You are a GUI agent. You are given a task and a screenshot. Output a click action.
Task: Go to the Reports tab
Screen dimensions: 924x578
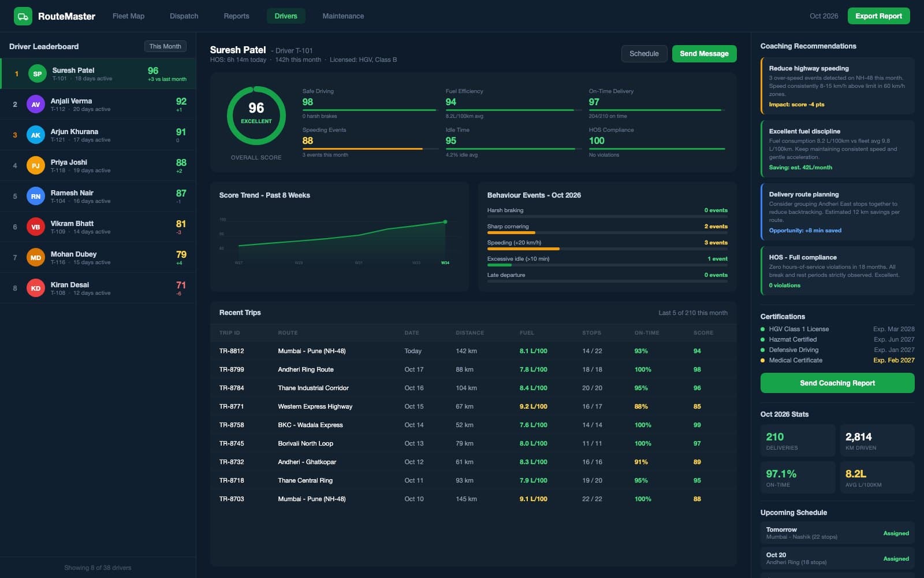tap(237, 16)
